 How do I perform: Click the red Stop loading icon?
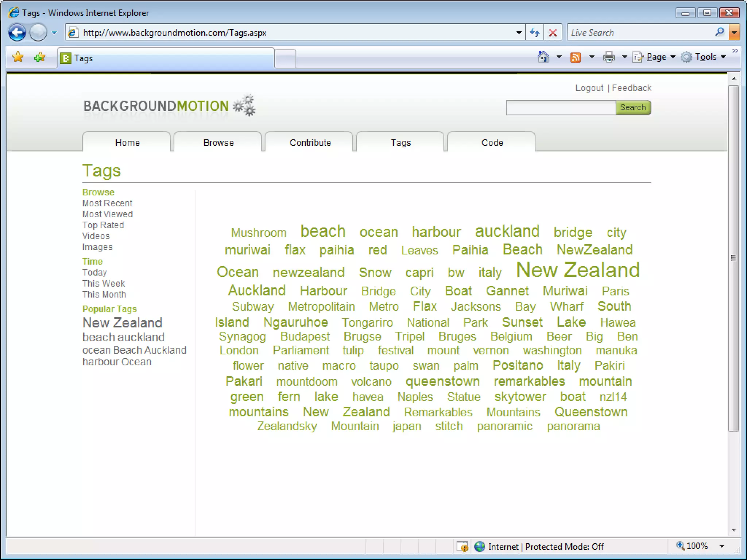pos(553,32)
